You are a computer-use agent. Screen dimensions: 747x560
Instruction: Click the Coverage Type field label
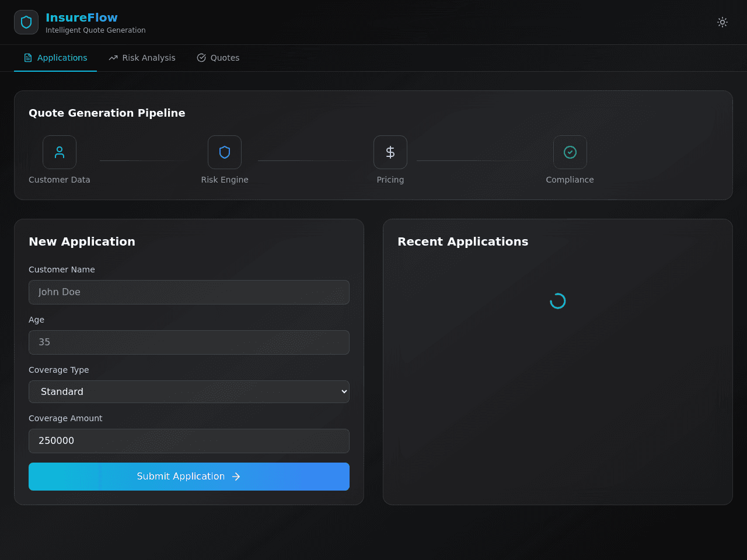click(59, 370)
